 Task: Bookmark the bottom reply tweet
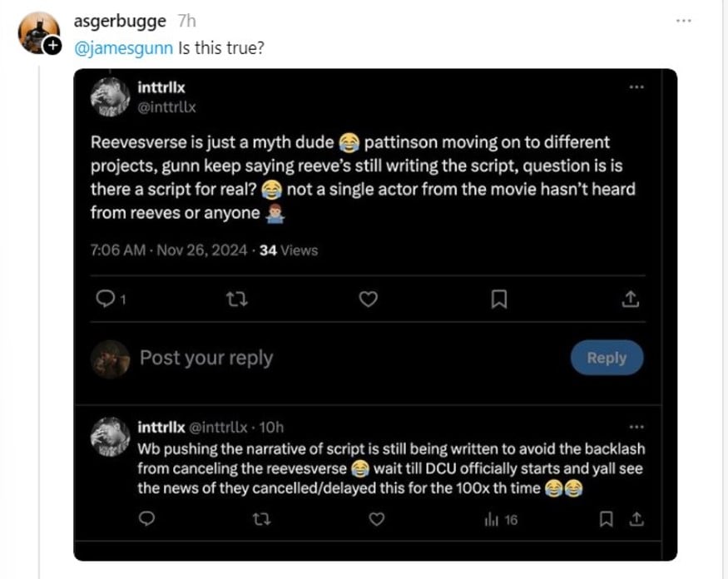[607, 519]
